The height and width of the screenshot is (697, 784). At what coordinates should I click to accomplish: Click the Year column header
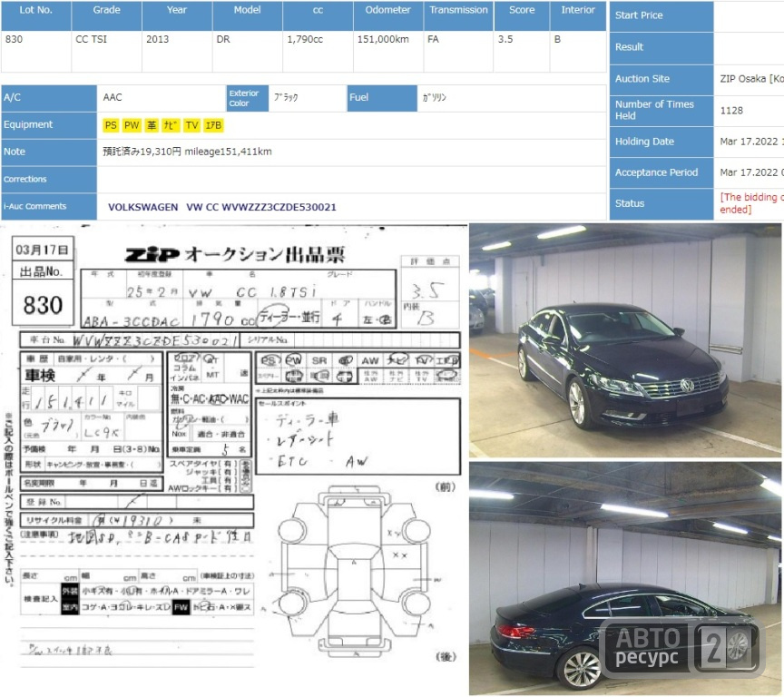tap(177, 15)
